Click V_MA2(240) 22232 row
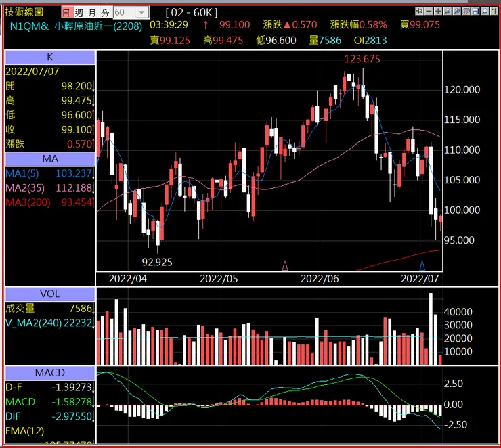 49,323
